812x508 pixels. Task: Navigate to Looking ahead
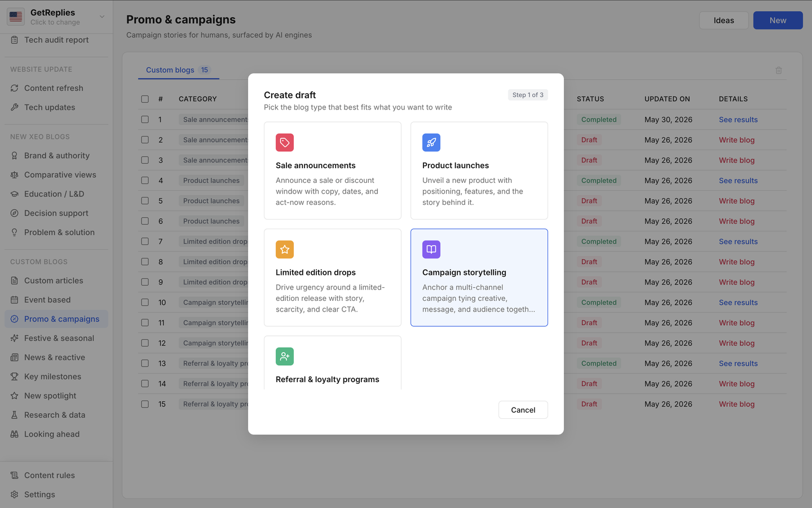click(56, 434)
